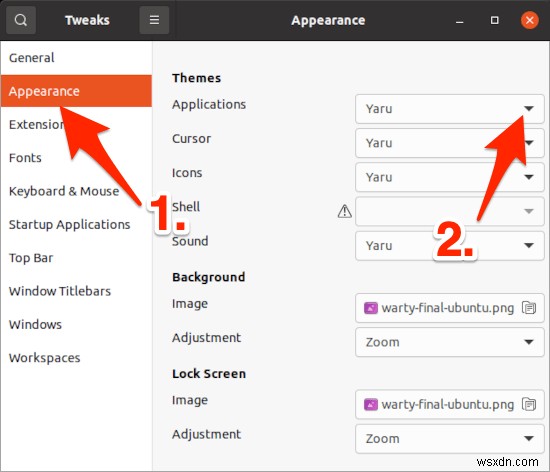Open the hamburger menu in header
The height and width of the screenshot is (472, 550).
tap(154, 20)
